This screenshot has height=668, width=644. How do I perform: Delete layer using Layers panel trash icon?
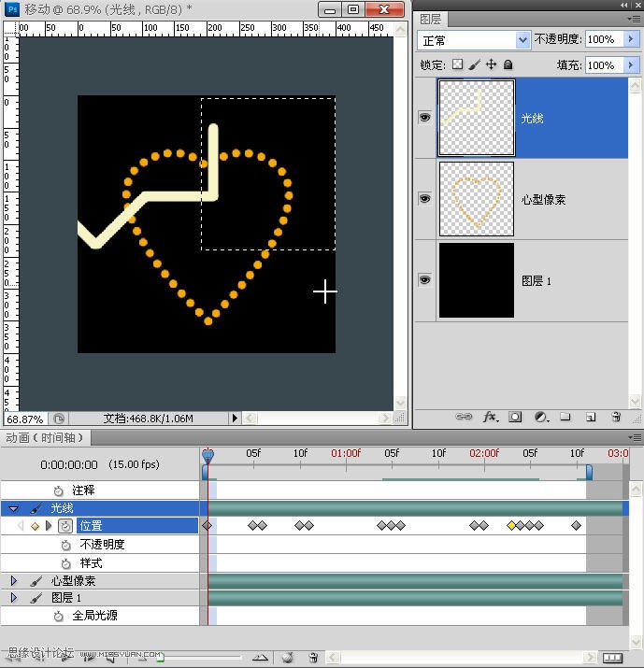pos(616,417)
